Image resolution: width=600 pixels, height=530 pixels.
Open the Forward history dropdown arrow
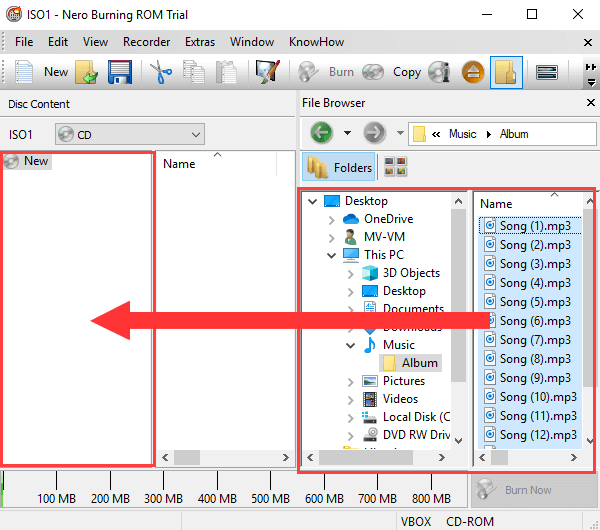[x=400, y=133]
